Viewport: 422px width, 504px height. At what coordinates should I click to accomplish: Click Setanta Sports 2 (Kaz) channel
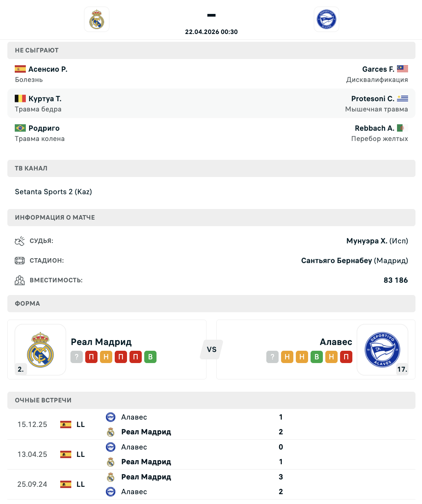coord(53,192)
